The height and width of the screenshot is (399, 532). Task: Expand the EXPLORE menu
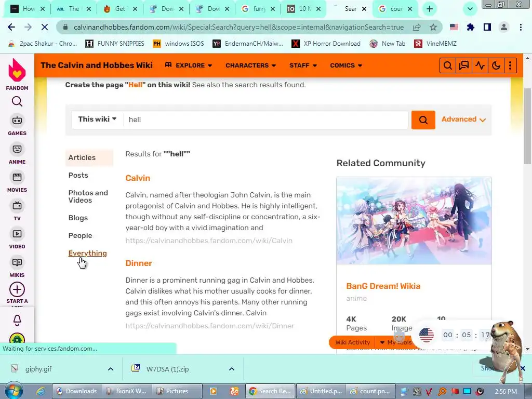pyautogui.click(x=189, y=65)
